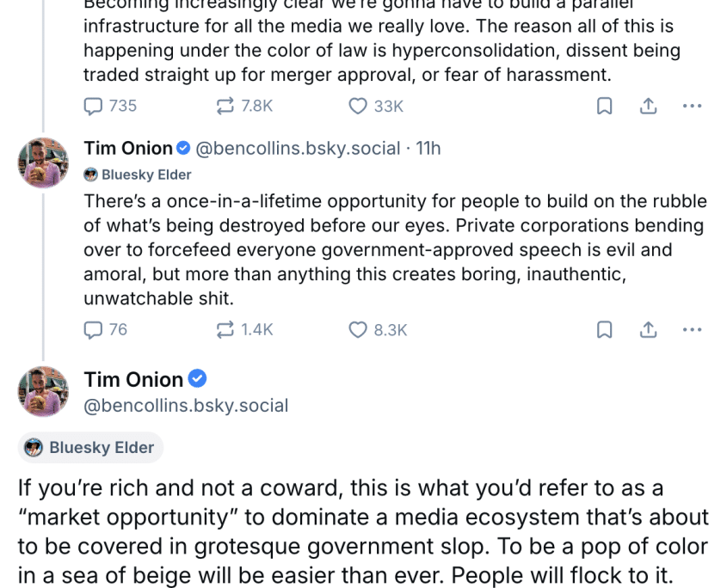Open @bencollins.bsky.social handle on the main post

pyautogui.click(x=186, y=405)
